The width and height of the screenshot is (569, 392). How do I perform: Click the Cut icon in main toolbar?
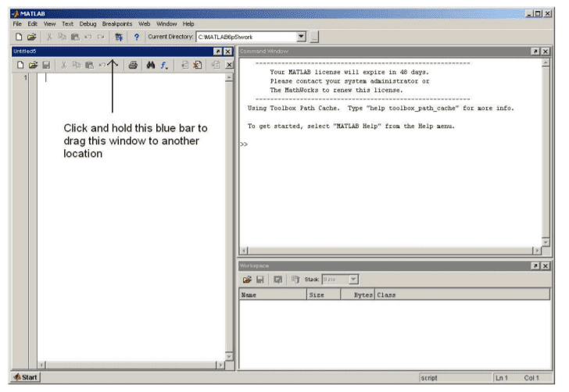49,37
